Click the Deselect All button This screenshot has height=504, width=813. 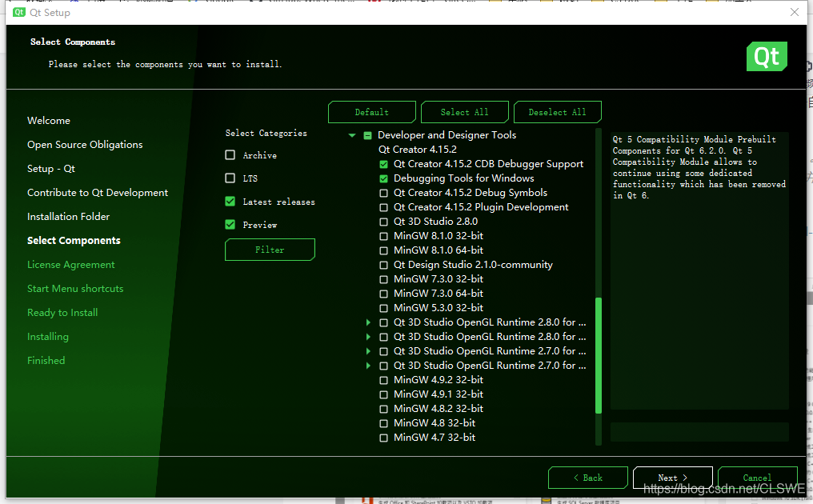pyautogui.click(x=558, y=112)
